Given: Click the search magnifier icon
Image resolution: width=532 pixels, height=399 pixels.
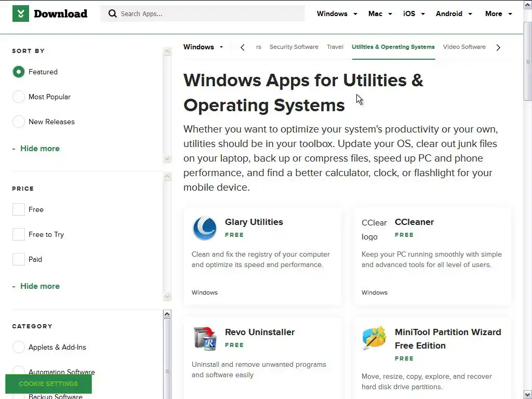Looking at the screenshot, I should point(112,14).
